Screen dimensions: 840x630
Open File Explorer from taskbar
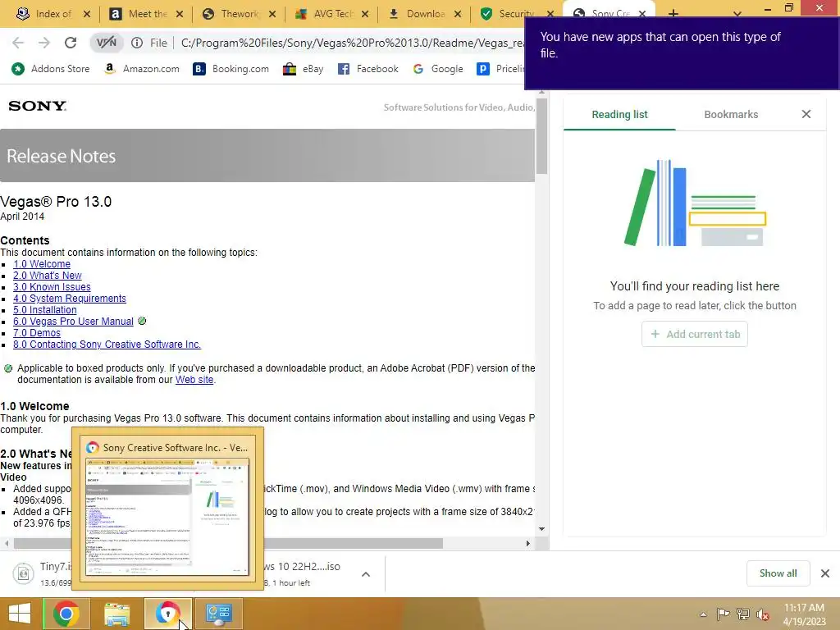tap(116, 614)
